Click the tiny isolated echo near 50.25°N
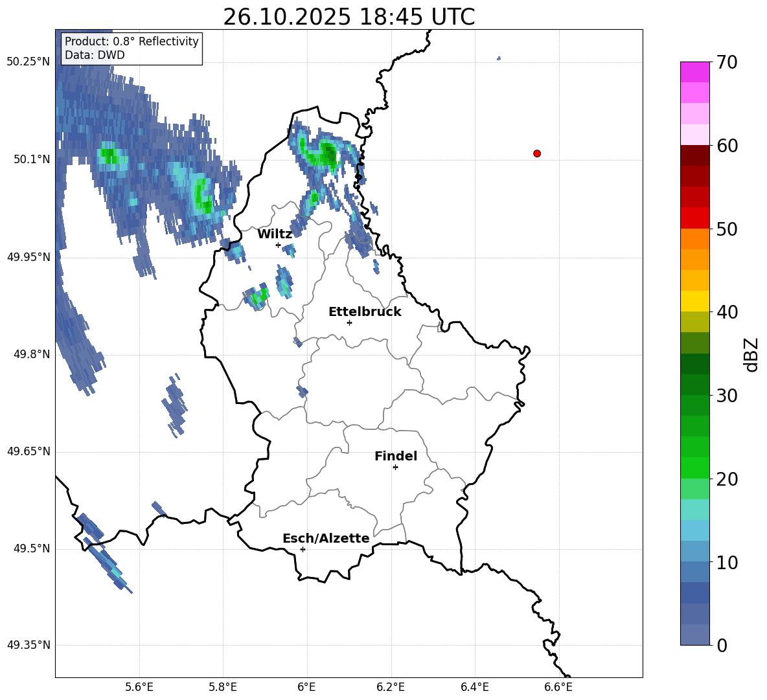This screenshot has height=700, width=767. pyautogui.click(x=498, y=58)
